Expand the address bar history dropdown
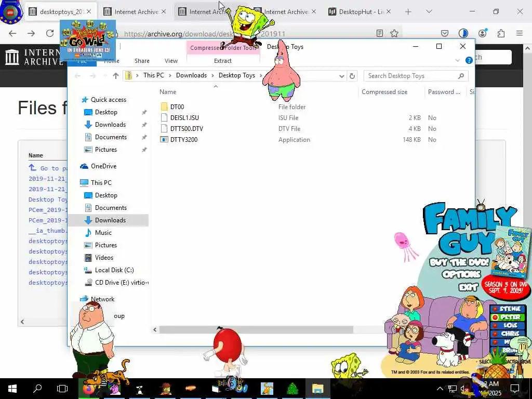Viewport: 532px width, 399px height. 342,76
